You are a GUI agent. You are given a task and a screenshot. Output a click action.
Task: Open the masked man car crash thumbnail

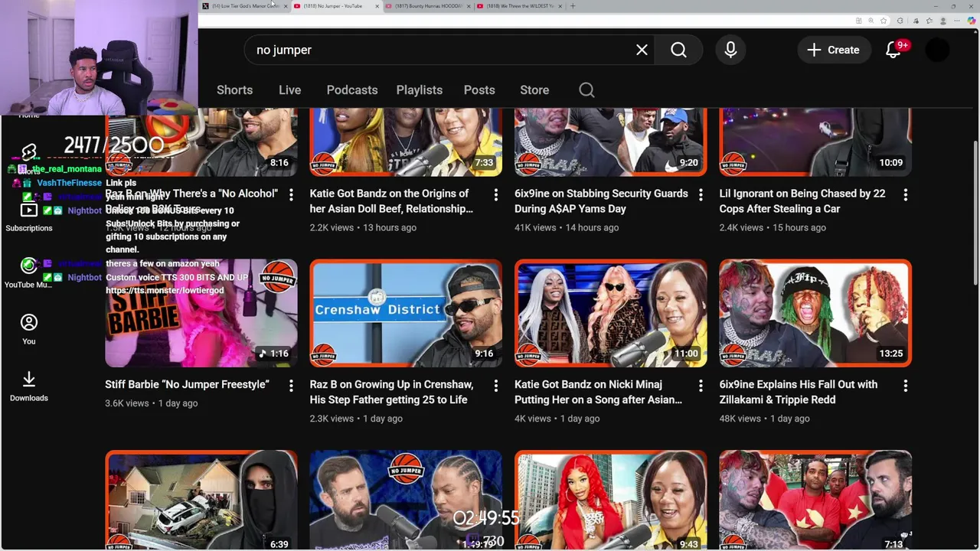point(201,500)
